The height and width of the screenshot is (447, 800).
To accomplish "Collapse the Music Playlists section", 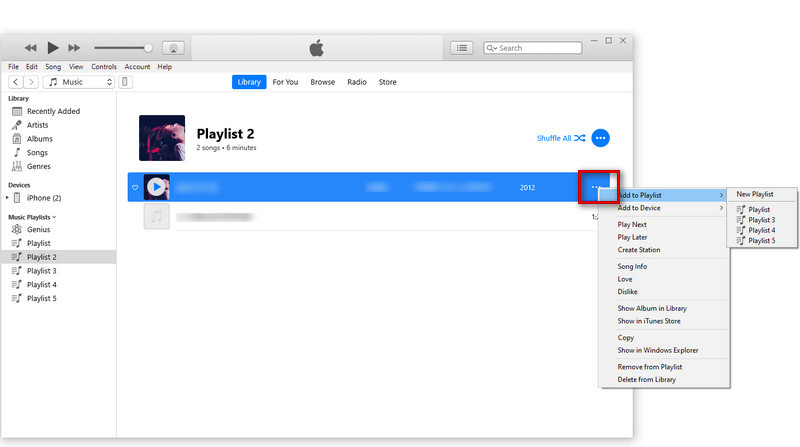I will (x=54, y=216).
